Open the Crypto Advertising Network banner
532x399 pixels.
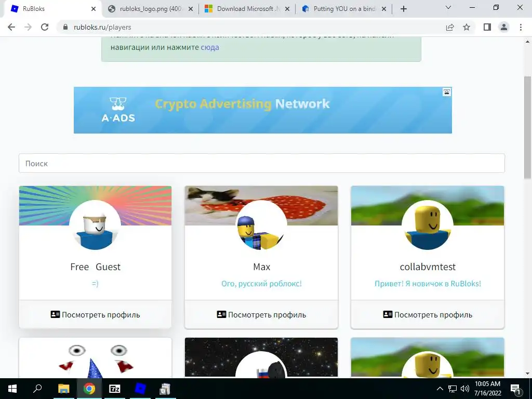tap(262, 110)
